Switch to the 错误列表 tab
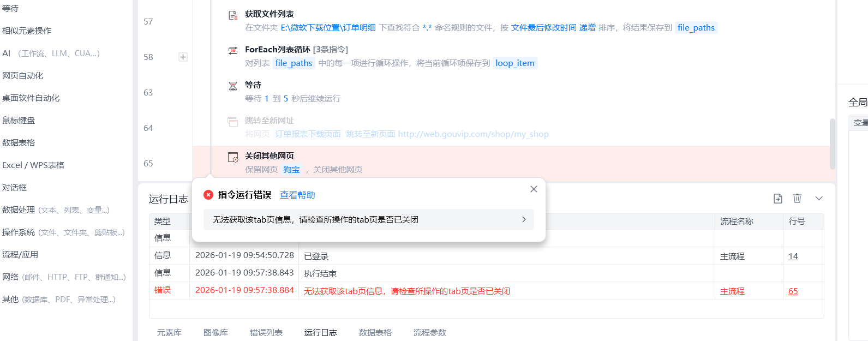 click(x=266, y=332)
